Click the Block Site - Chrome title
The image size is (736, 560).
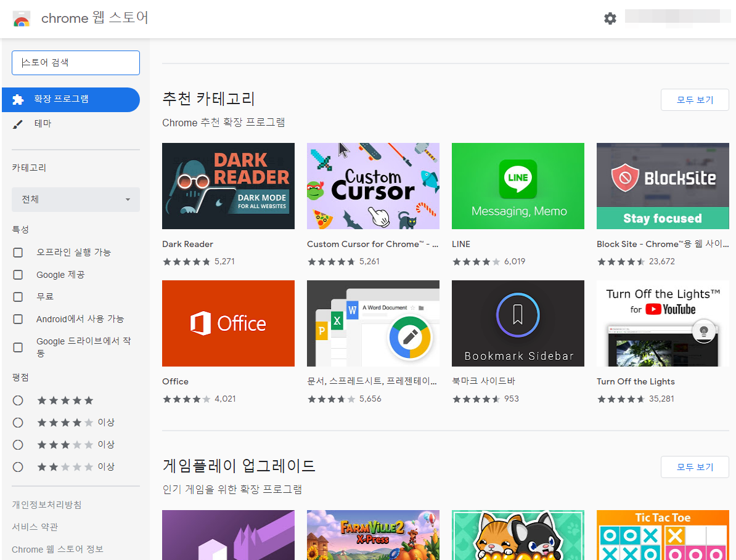coord(663,244)
